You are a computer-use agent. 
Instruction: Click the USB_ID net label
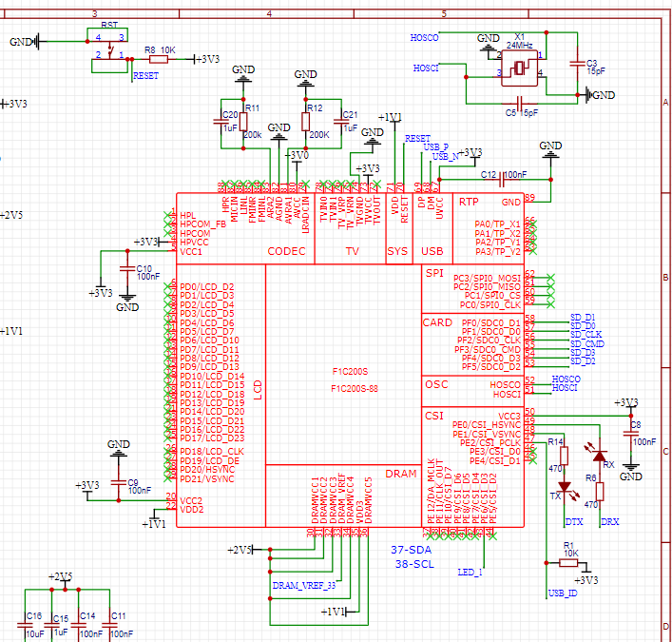point(562,593)
